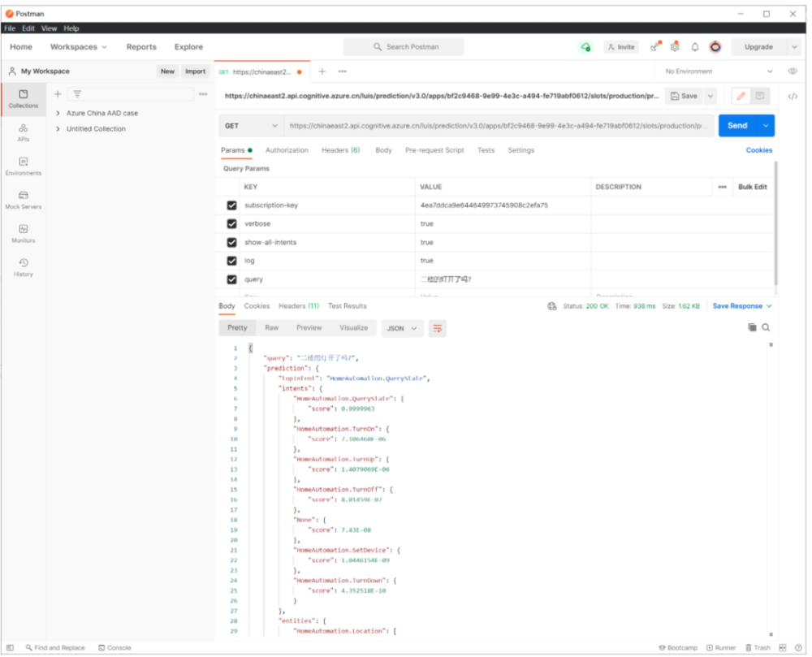Viewport: 812px width, 657px height.
Task: Click the two pane view icon in status bar
Action: pyautogui.click(x=783, y=648)
